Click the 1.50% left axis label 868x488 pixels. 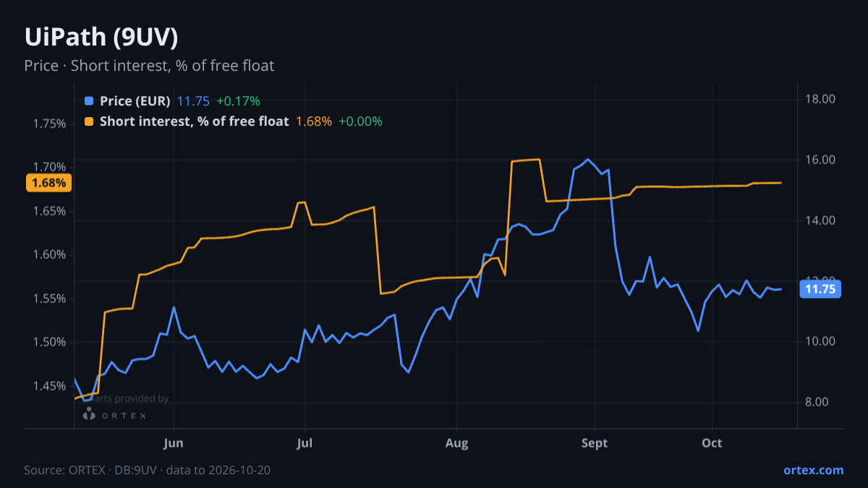(x=49, y=342)
